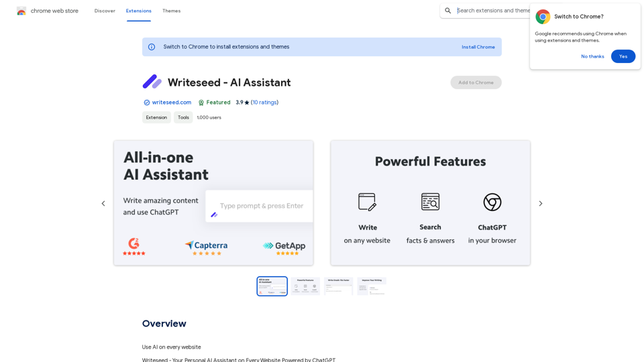Viewport: 644px width, 362px height.
Task: Click the Install Chrome link
Action: [478, 47]
